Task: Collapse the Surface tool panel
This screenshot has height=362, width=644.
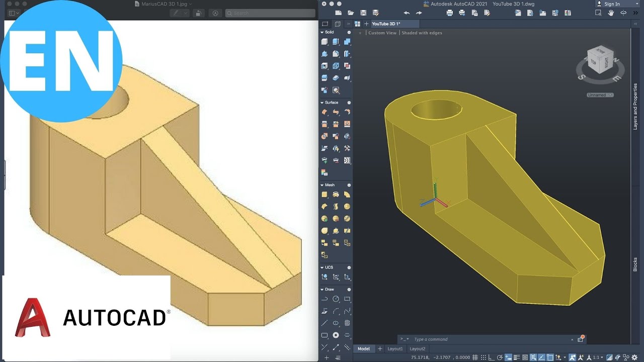Action: (322, 103)
